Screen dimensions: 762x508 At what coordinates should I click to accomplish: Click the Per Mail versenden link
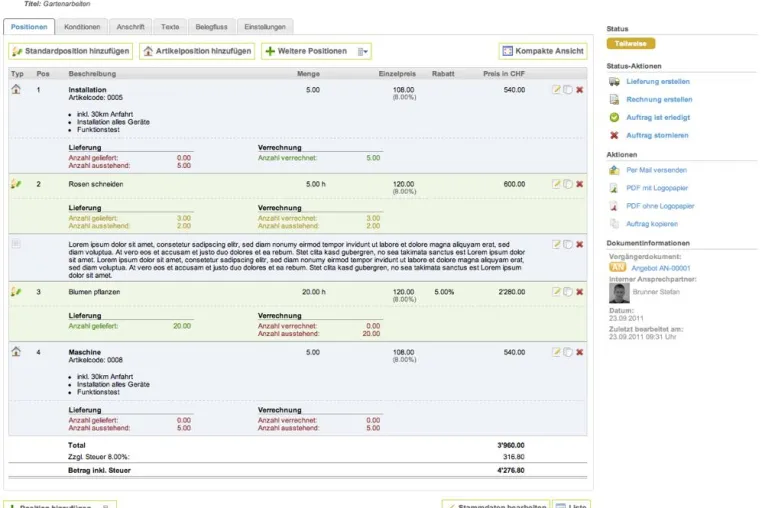[656, 170]
